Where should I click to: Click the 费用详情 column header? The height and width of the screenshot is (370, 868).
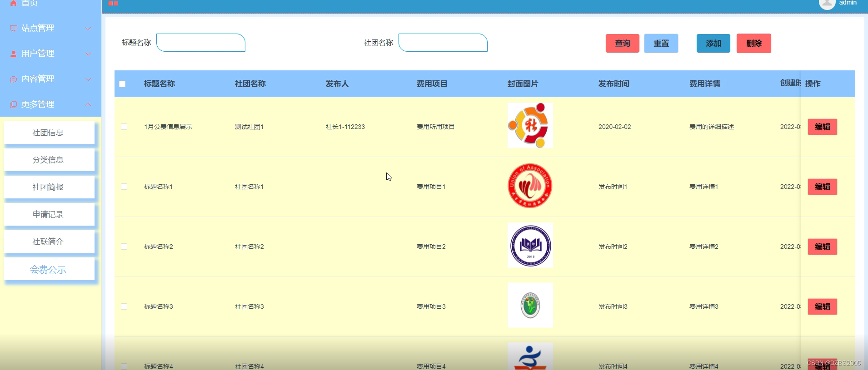point(705,84)
